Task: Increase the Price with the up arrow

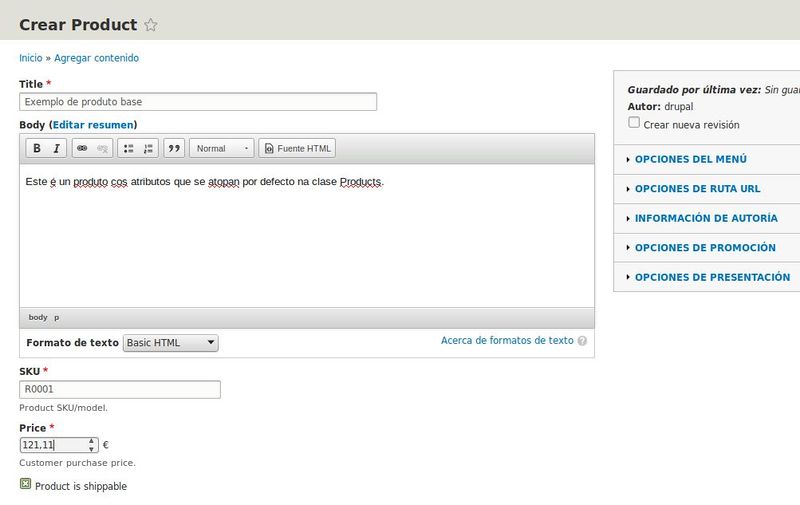Action: [91, 441]
